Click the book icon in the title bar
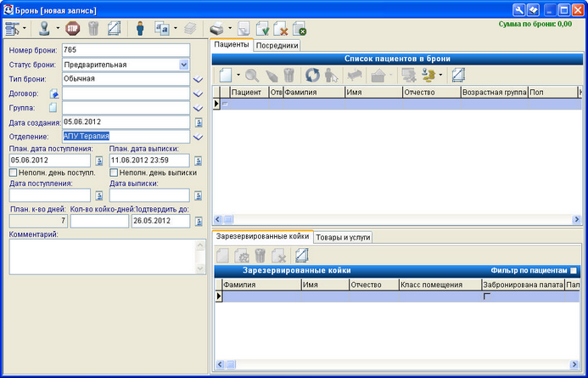This screenshot has height=378, width=588. [x=533, y=9]
